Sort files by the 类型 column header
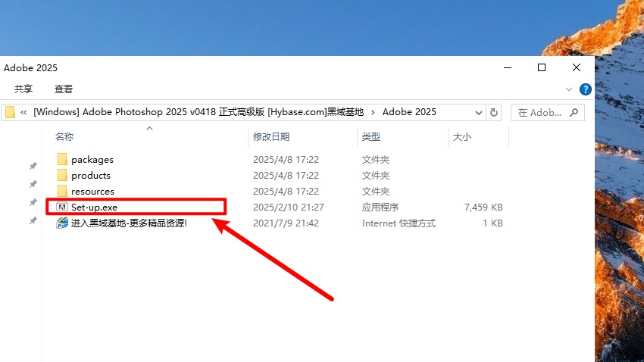The width and height of the screenshot is (644, 362). click(x=371, y=136)
